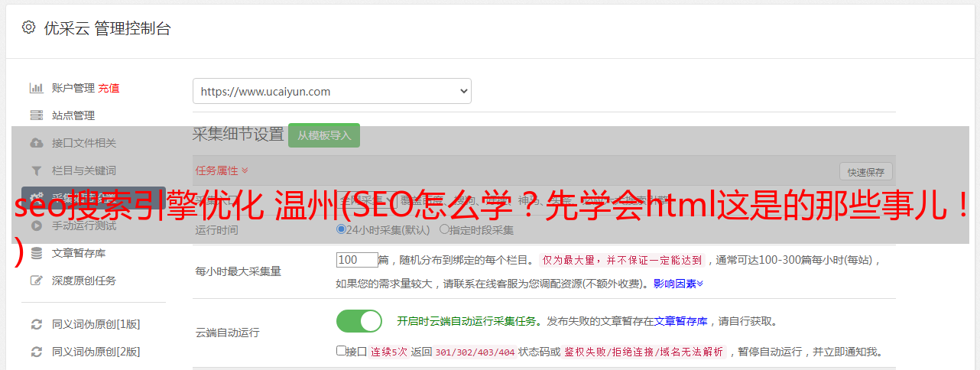Click the bar chart icon for 账户管理
The image size is (980, 370).
click(x=36, y=88)
